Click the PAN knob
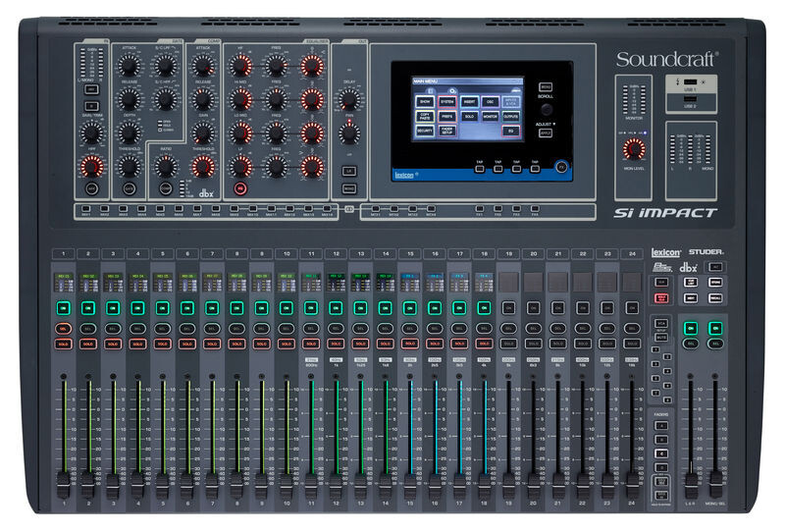Viewport: 785px width, 532px height. click(x=349, y=133)
